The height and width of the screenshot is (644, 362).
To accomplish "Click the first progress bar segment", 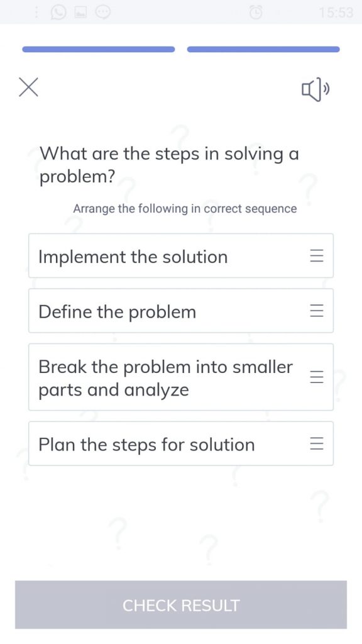I will (99, 49).
